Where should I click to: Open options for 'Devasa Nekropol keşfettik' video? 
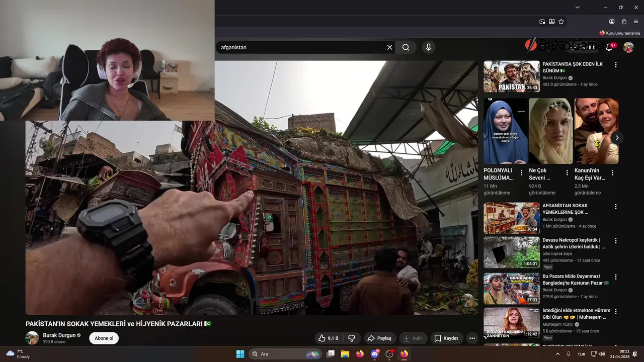(615, 241)
